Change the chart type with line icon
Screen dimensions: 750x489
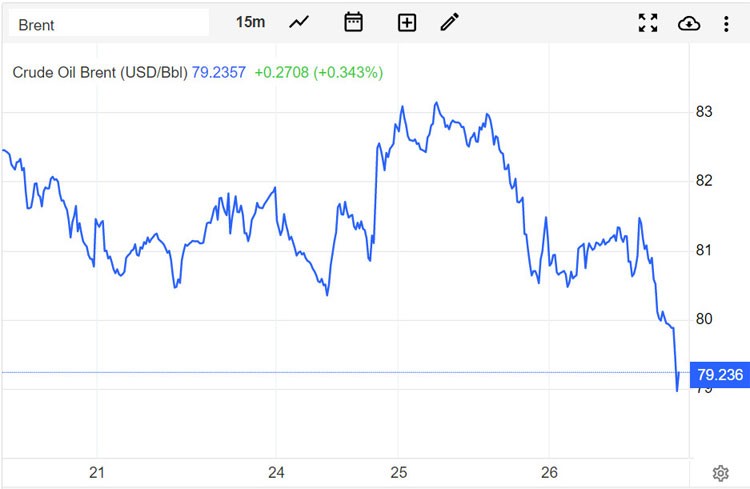tap(299, 22)
